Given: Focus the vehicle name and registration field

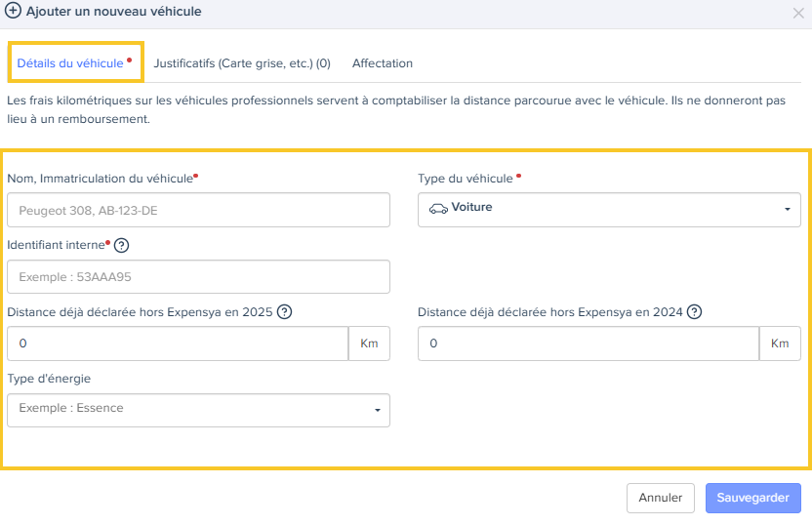Looking at the screenshot, I should tap(198, 210).
